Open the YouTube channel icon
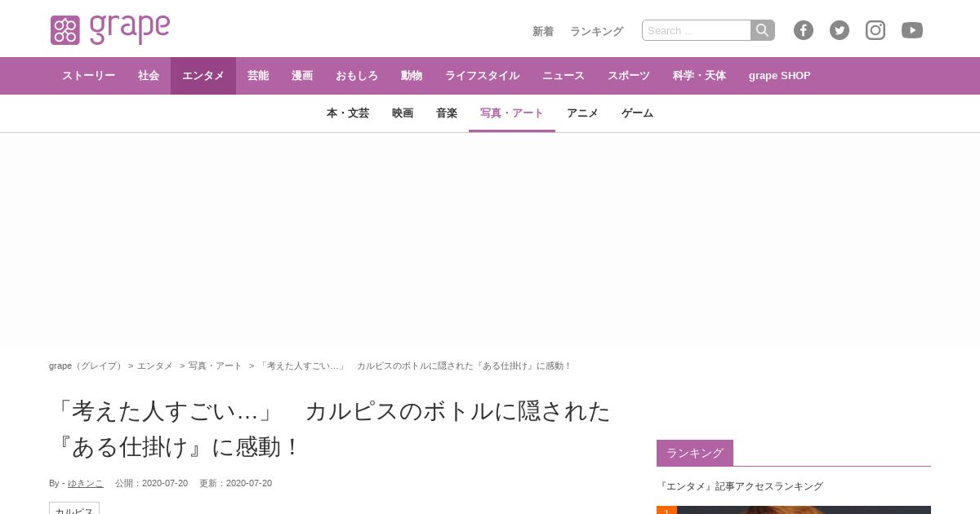 click(x=912, y=30)
